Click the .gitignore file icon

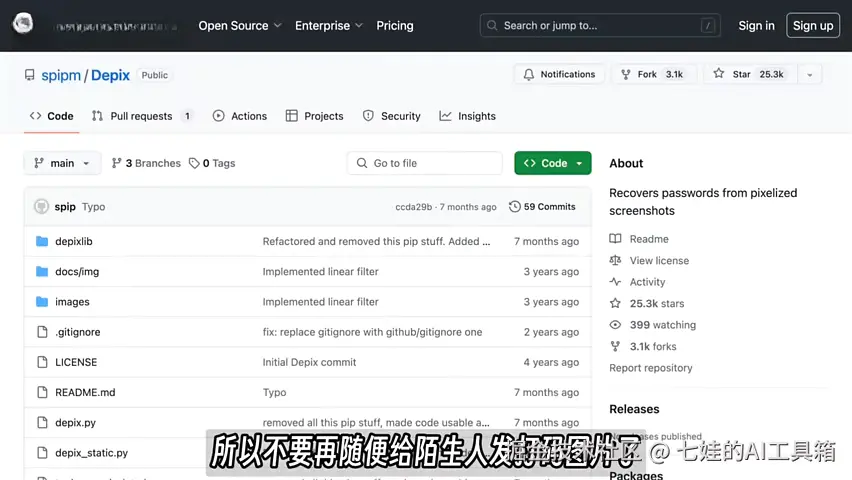coord(42,332)
